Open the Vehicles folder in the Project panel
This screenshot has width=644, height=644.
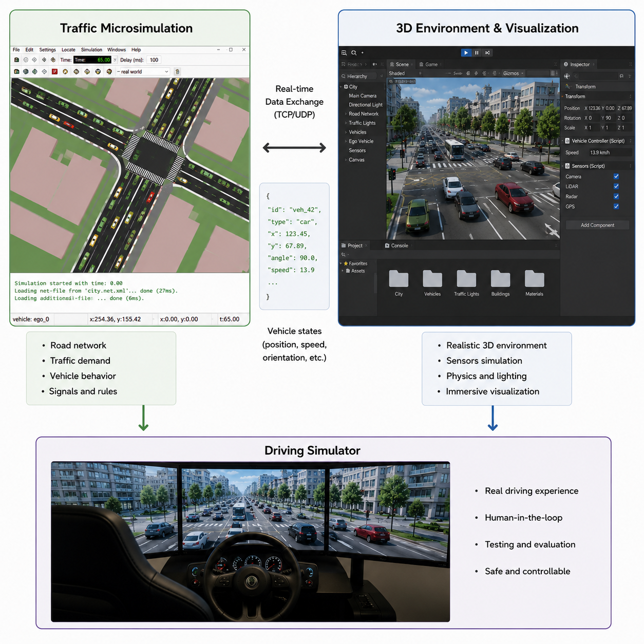click(x=432, y=278)
